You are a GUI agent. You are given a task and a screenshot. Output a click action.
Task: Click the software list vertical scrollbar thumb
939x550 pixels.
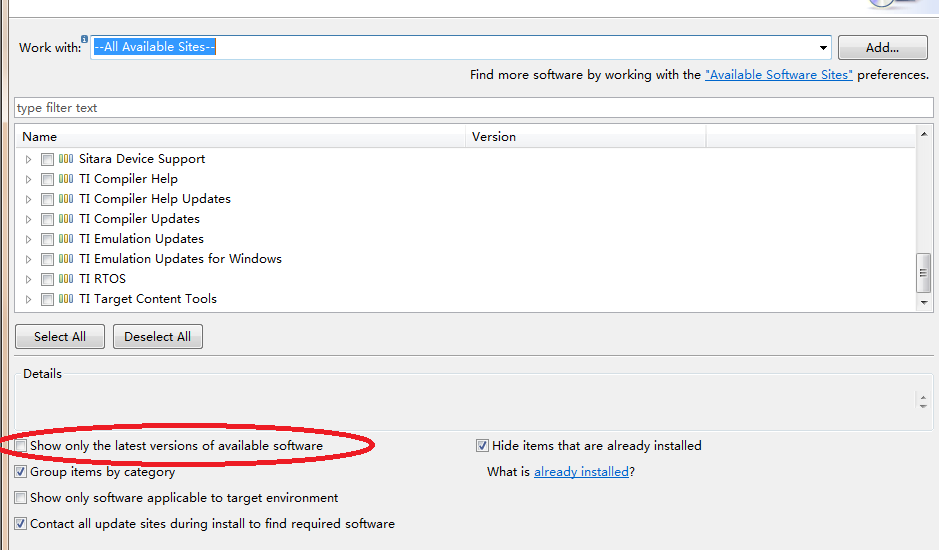tap(923, 269)
